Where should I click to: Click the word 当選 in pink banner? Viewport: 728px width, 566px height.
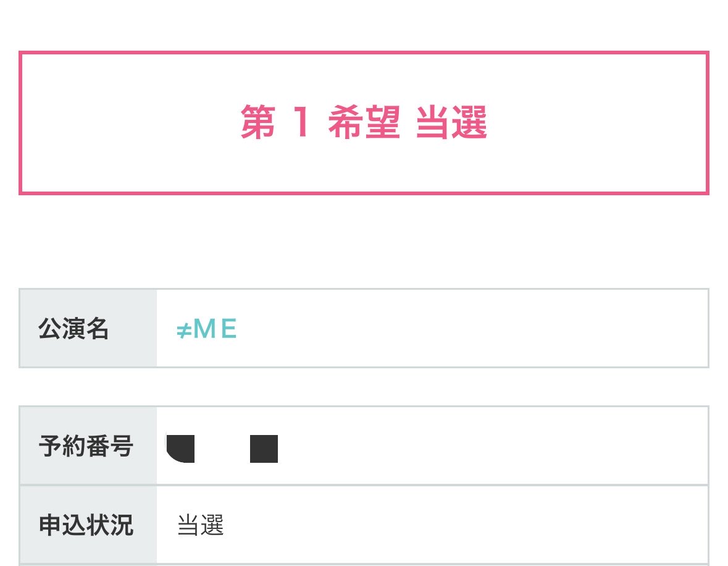coord(451,122)
